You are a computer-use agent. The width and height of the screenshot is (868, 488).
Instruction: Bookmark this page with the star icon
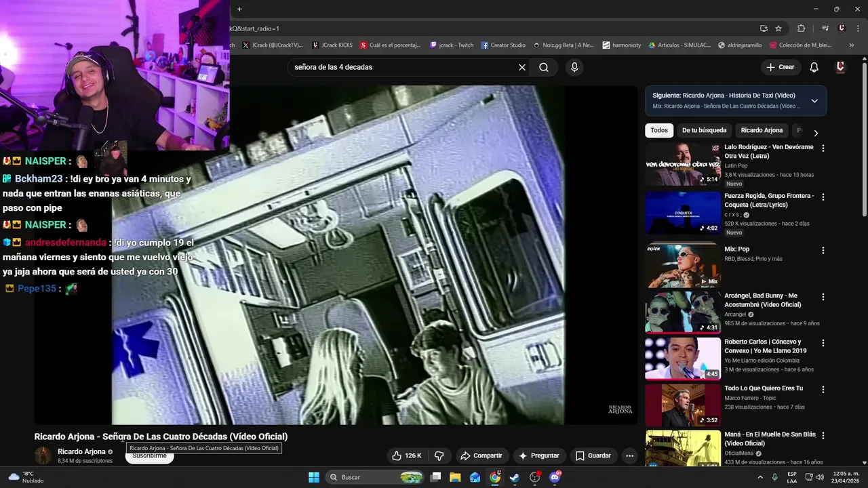tap(778, 28)
